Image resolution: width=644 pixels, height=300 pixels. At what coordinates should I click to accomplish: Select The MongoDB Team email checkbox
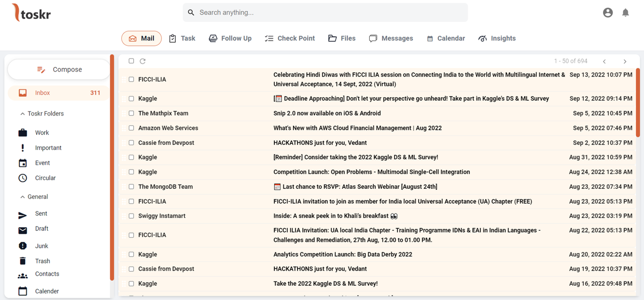131,187
